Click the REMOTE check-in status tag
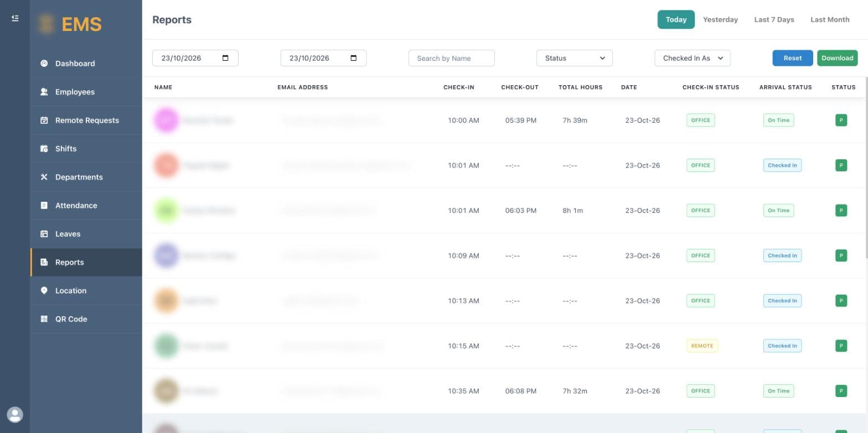 click(702, 346)
